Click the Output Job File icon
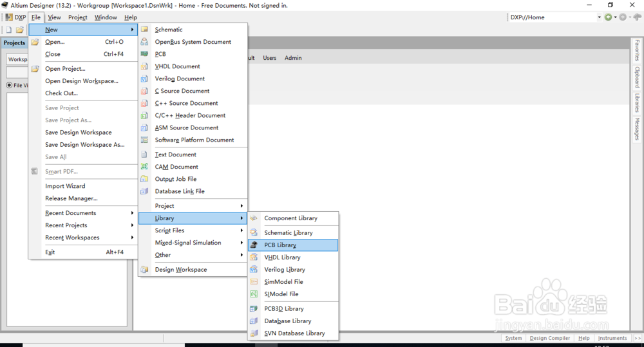The image size is (644, 347). pyautogui.click(x=144, y=179)
